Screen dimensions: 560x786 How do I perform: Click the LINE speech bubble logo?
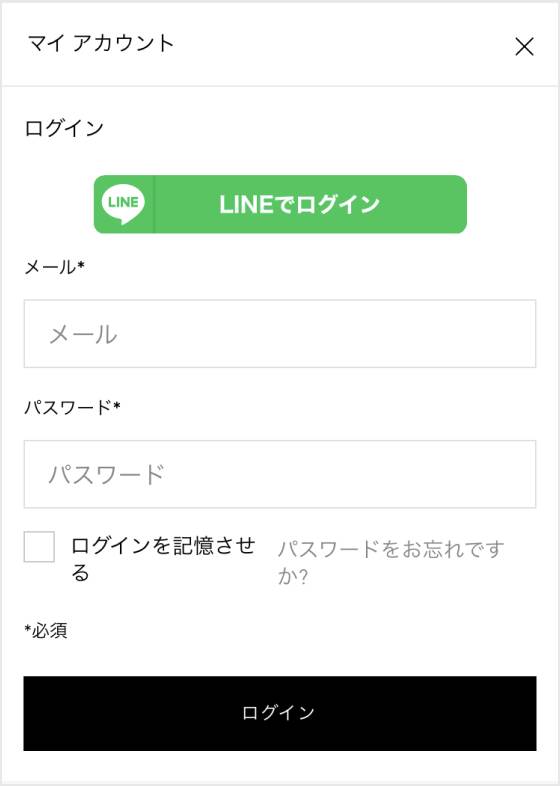(x=123, y=204)
